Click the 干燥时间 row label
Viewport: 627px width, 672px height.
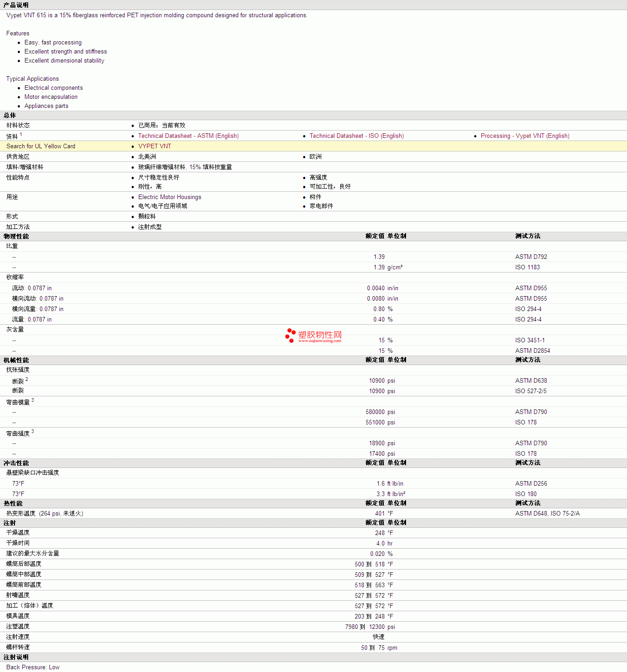point(18,543)
